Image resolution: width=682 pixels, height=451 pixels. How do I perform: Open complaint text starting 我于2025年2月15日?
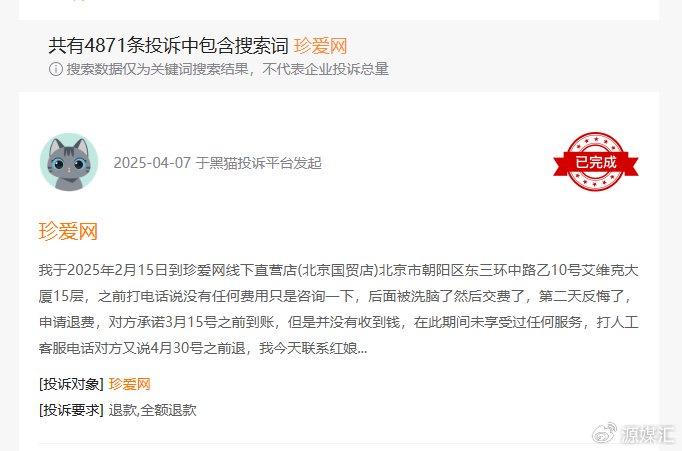[338, 309]
